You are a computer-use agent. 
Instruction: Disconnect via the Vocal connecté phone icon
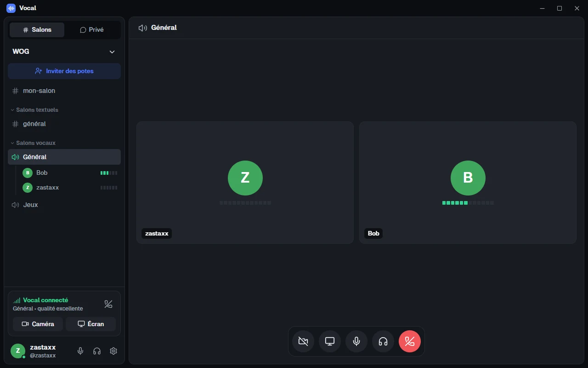(x=108, y=304)
